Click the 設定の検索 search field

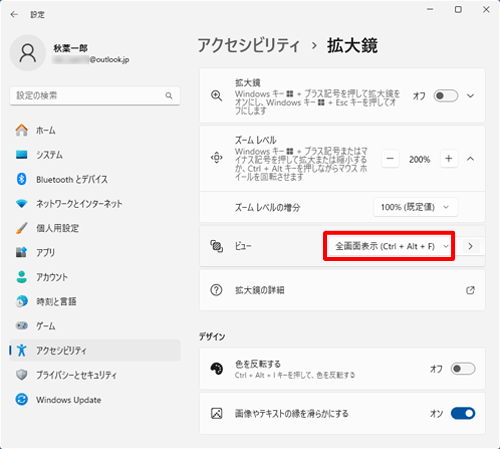(95, 96)
